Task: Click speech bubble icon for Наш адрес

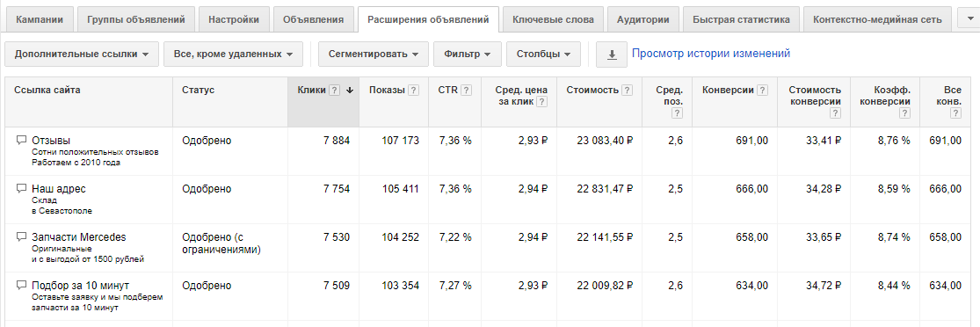Action: tap(20, 188)
